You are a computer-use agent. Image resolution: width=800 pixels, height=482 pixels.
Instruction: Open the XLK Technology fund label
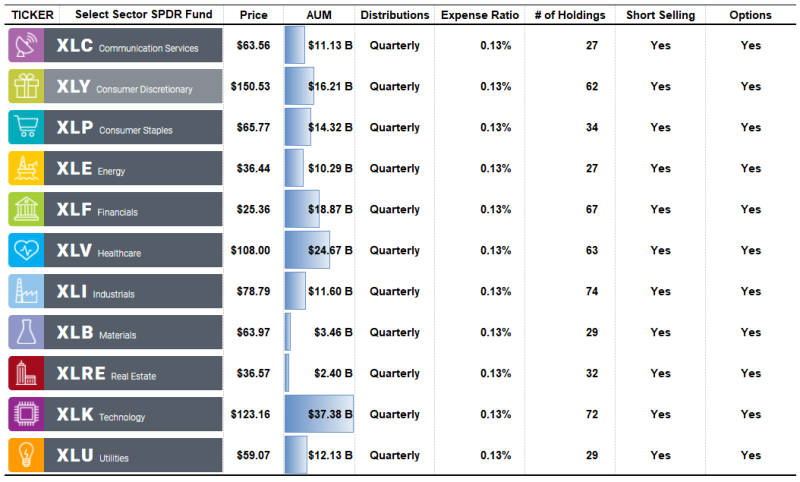click(133, 415)
